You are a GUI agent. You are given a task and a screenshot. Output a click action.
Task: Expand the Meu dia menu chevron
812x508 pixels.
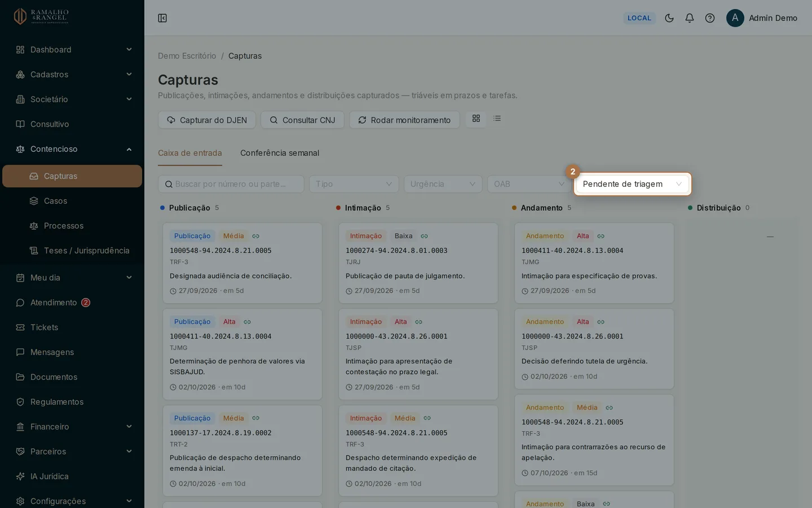(129, 278)
